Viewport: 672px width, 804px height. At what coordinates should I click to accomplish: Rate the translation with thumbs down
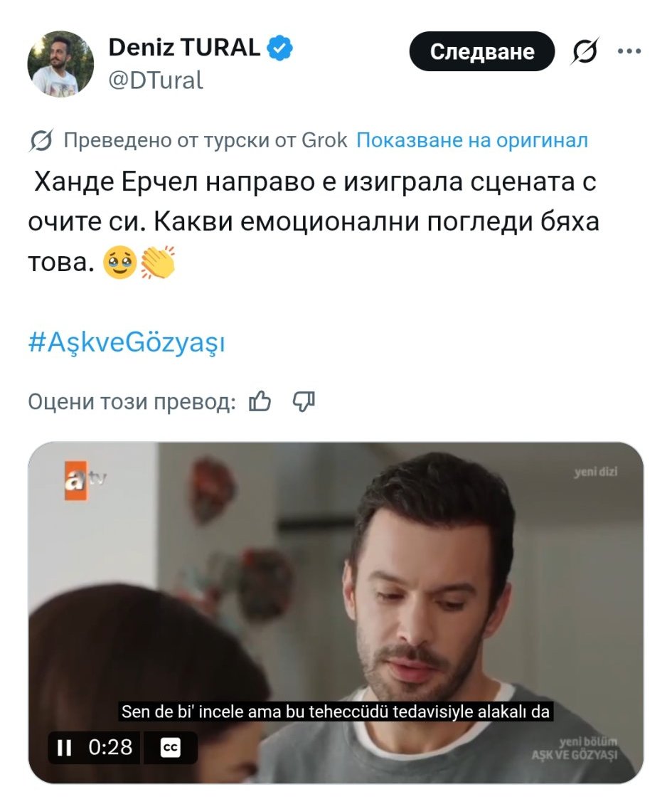(304, 401)
